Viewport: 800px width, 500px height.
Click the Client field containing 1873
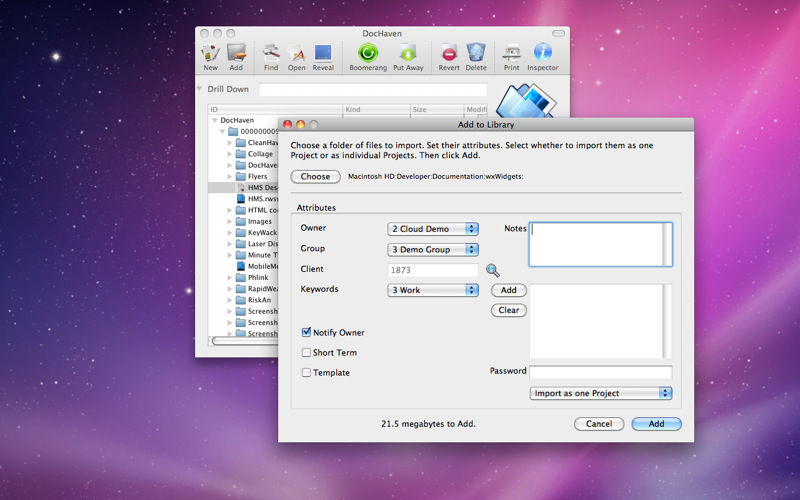pyautogui.click(x=433, y=270)
